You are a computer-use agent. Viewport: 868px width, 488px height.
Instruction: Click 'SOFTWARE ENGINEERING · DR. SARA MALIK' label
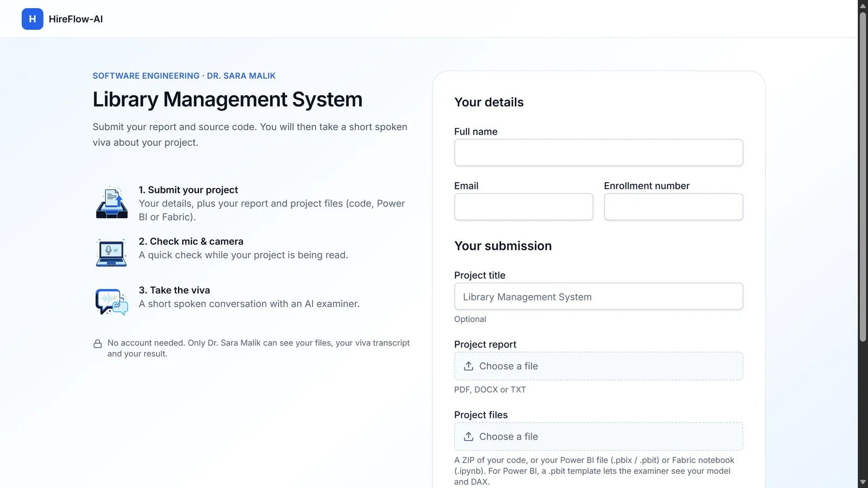point(184,76)
